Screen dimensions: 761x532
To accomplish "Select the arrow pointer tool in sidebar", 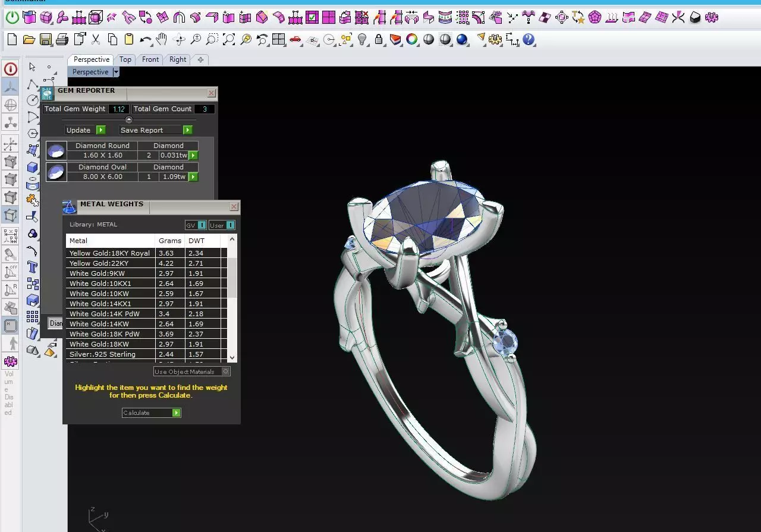I will click(x=32, y=67).
